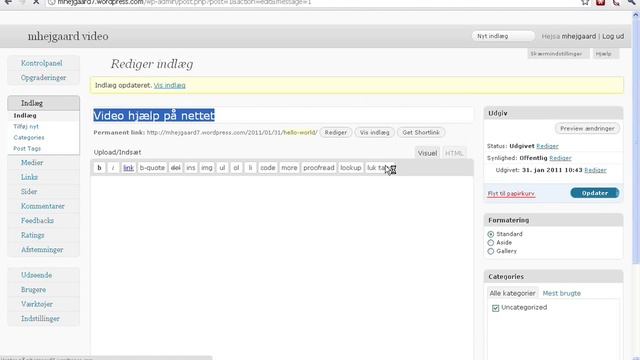
Task: Click the Get Shortlink button
Action: 421,133
